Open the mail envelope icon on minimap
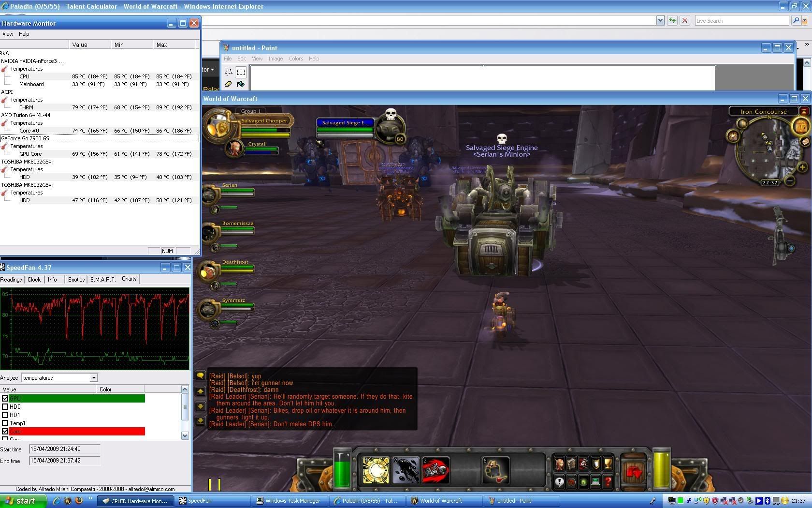Screen dimensions: 812x508 pyautogui.click(x=805, y=142)
